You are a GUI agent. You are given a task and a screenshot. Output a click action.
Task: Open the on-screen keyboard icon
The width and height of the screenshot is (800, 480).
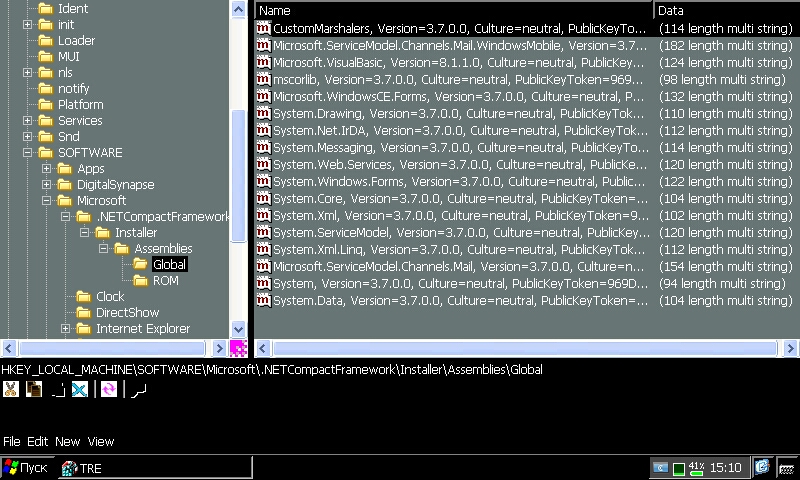point(787,468)
